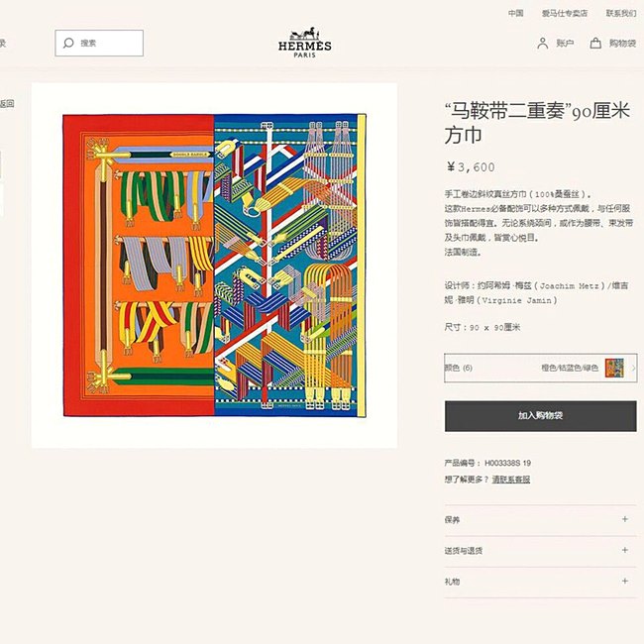The width and height of the screenshot is (644, 644).
Task: Open the 颜色 (6) color dropdown
Action: coord(541,368)
